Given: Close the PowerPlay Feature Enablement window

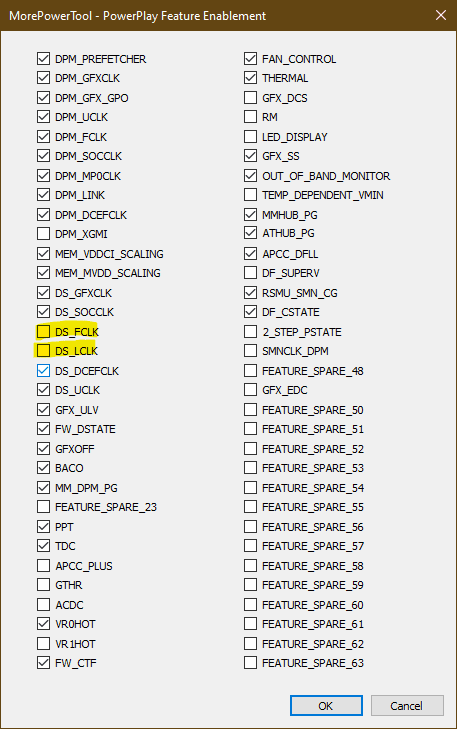Looking at the screenshot, I should tap(441, 15).
